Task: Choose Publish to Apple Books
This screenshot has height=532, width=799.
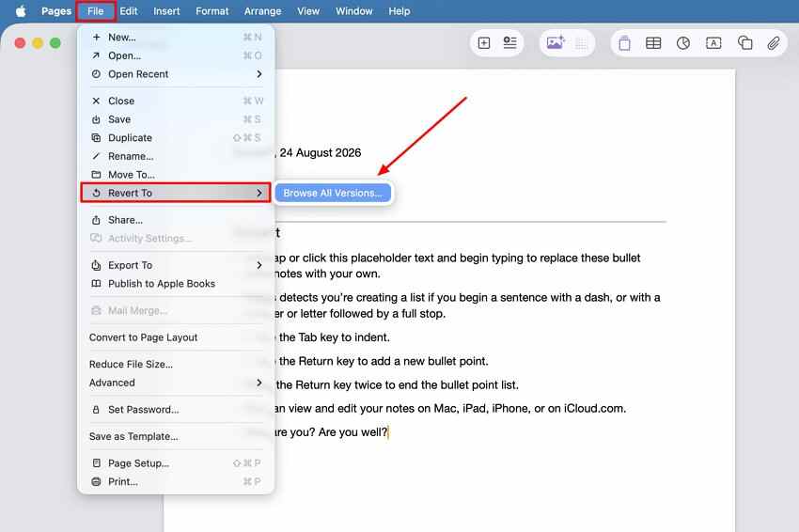Action: coord(176,283)
